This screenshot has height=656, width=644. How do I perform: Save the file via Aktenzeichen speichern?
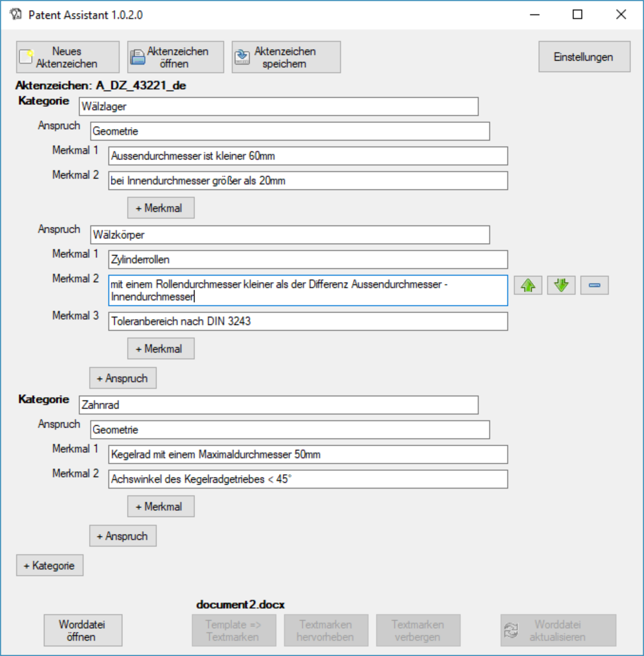pos(286,57)
